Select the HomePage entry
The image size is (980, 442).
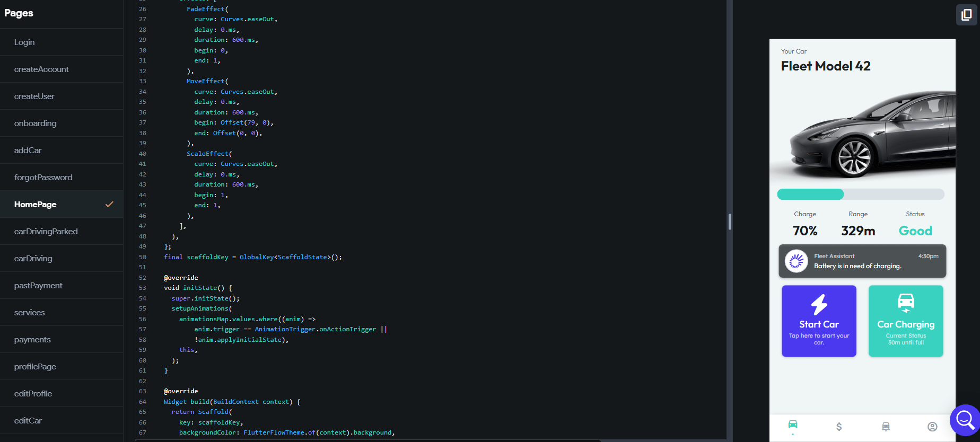(62, 205)
